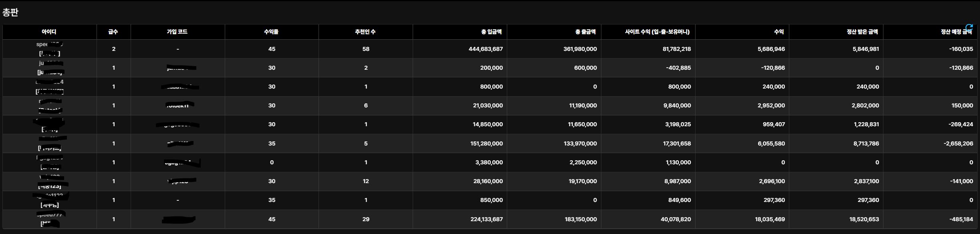Click the refresh icon above the table
980x234 pixels.
(969, 27)
